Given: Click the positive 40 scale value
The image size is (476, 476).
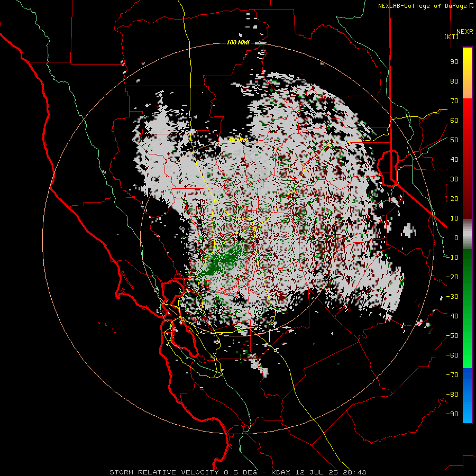Looking at the screenshot, I should (454, 160).
